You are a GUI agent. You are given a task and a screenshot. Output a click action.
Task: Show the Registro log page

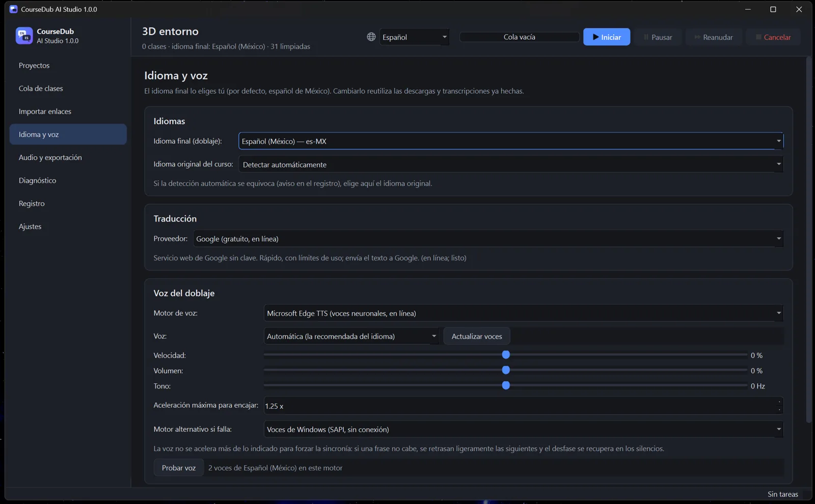pyautogui.click(x=68, y=203)
